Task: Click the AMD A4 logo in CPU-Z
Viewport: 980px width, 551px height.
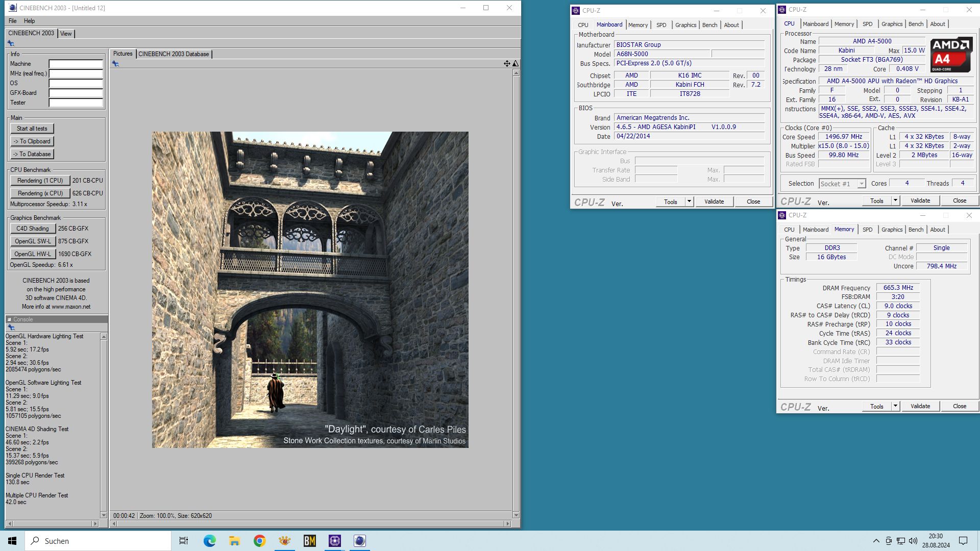Action: 950,54
